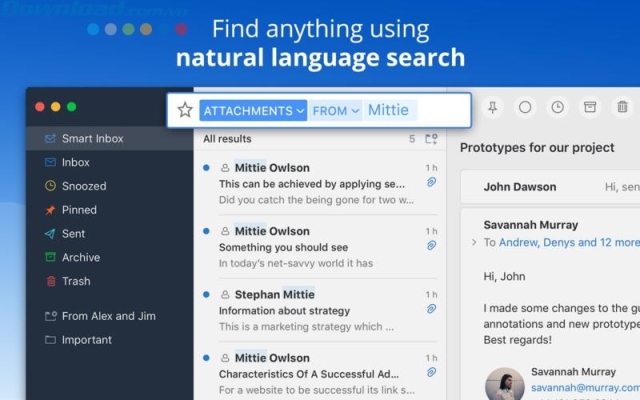Snooze email using the clock icon
The height and width of the screenshot is (400, 640).
pos(558,107)
